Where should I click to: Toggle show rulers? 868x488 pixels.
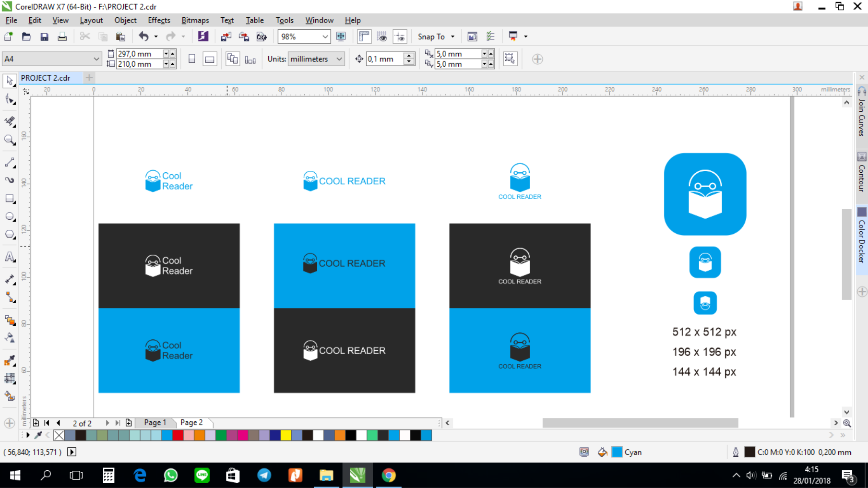(364, 37)
